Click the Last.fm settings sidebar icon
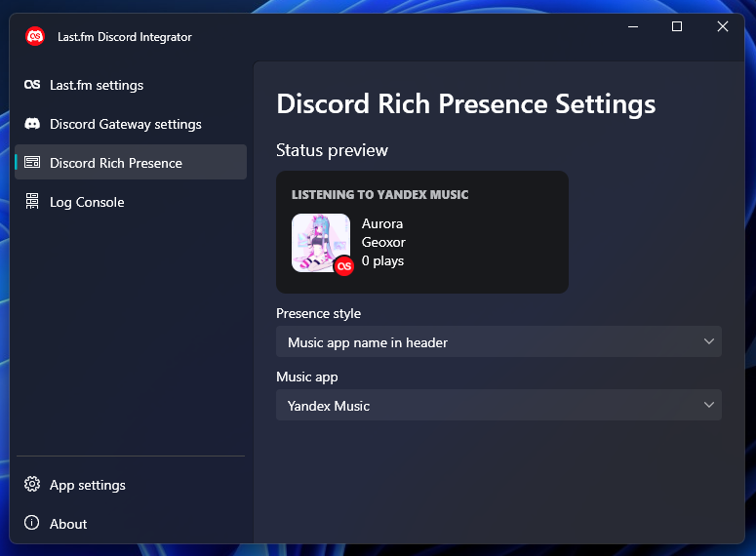The image size is (756, 556). point(32,85)
